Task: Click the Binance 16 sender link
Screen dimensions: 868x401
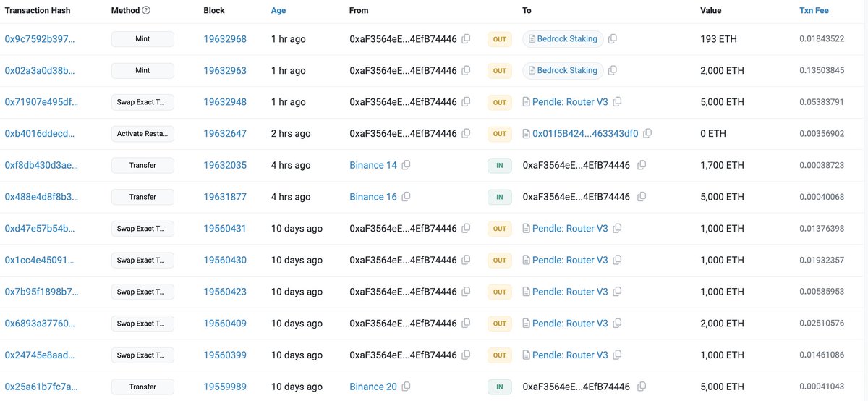Action: 373,197
